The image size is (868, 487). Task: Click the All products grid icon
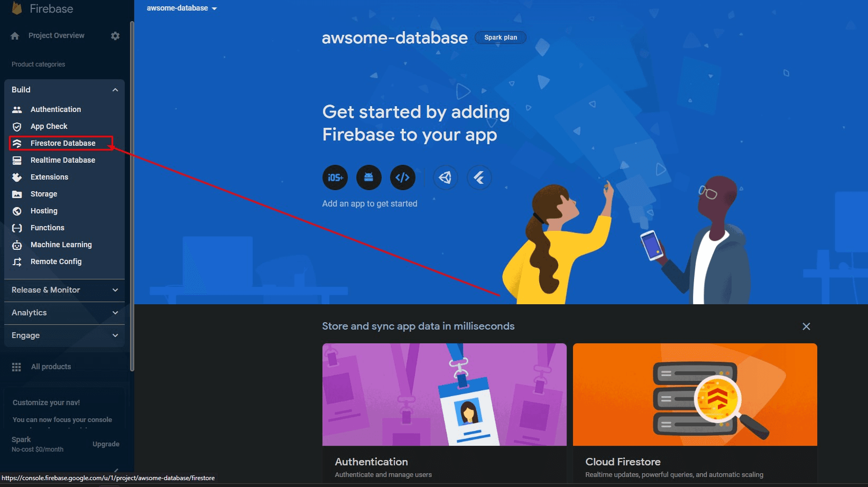point(16,367)
